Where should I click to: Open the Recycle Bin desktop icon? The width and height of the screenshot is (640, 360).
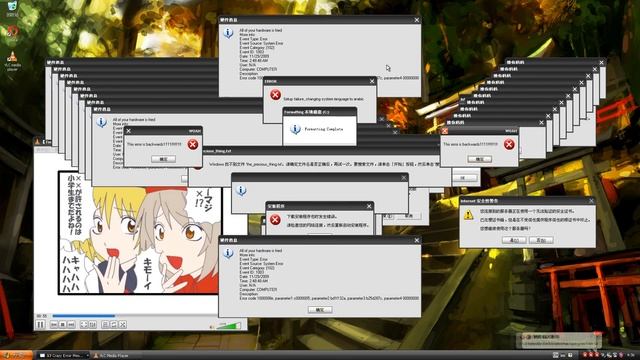(x=12, y=8)
